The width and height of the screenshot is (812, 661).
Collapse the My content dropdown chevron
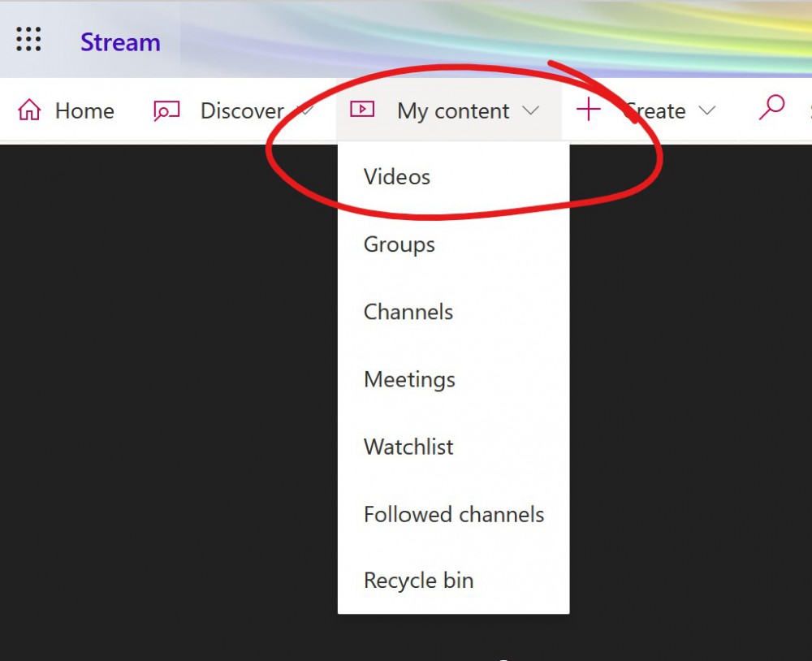534,112
